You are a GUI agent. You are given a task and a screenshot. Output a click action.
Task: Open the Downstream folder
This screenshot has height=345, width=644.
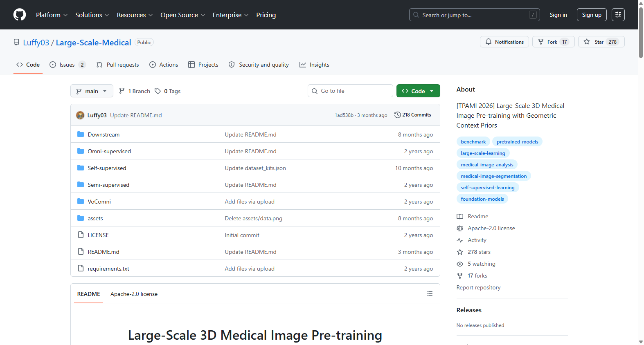pyautogui.click(x=104, y=134)
